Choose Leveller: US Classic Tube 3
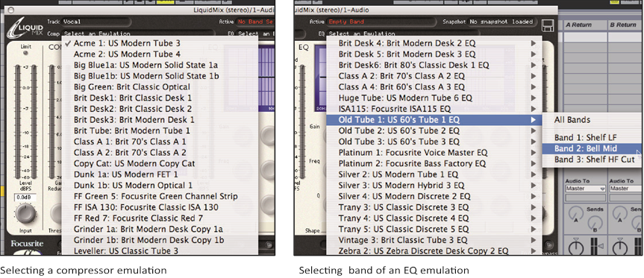Screen dimensions: 644x278 point(160,250)
